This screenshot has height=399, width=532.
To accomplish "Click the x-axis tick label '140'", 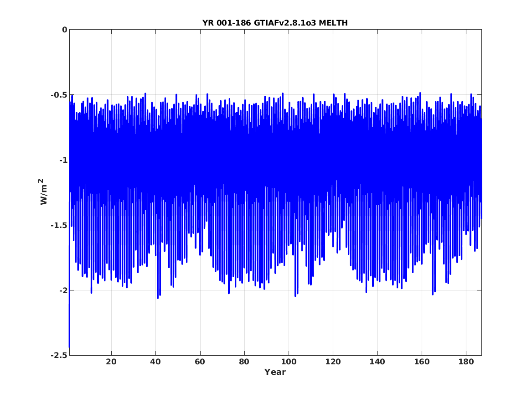I will pos(377,362).
